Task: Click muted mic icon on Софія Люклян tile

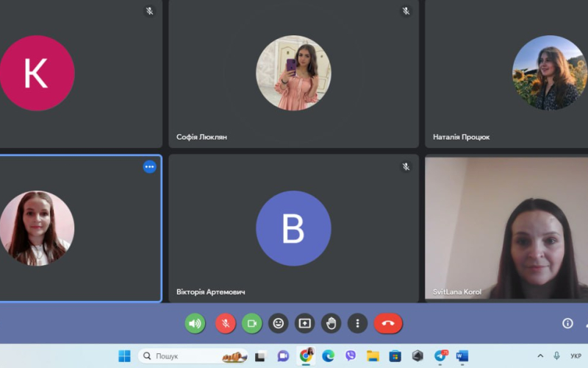Action: [x=406, y=11]
